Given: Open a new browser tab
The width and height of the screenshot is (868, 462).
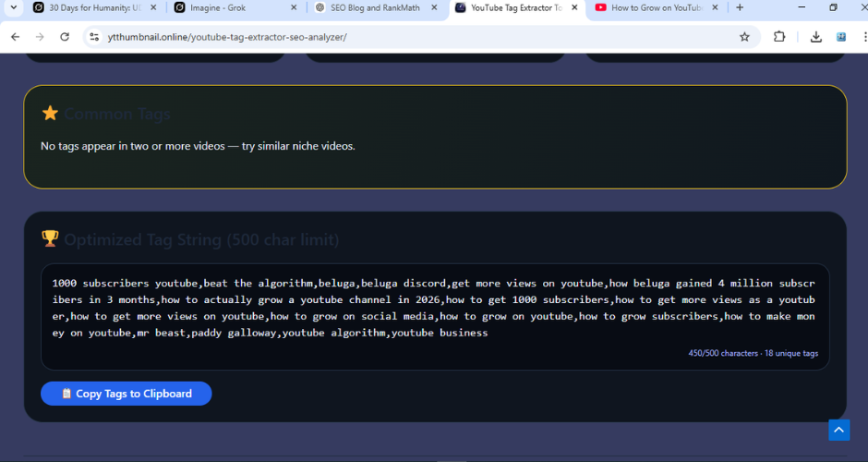Looking at the screenshot, I should [740, 7].
